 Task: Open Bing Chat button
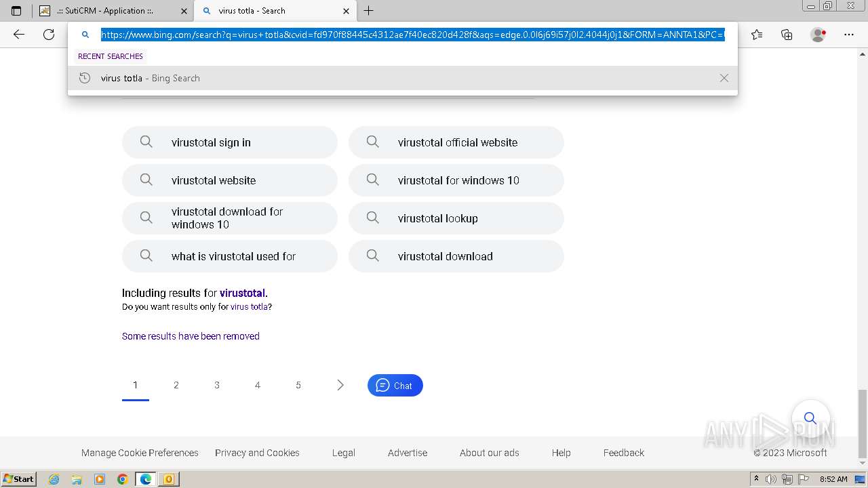click(395, 385)
